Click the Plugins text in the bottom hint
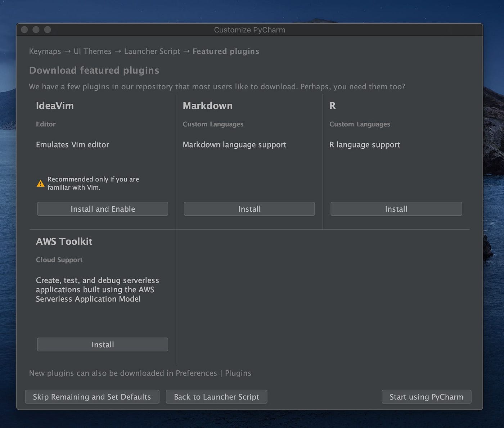The width and height of the screenshot is (504, 428). coord(238,373)
